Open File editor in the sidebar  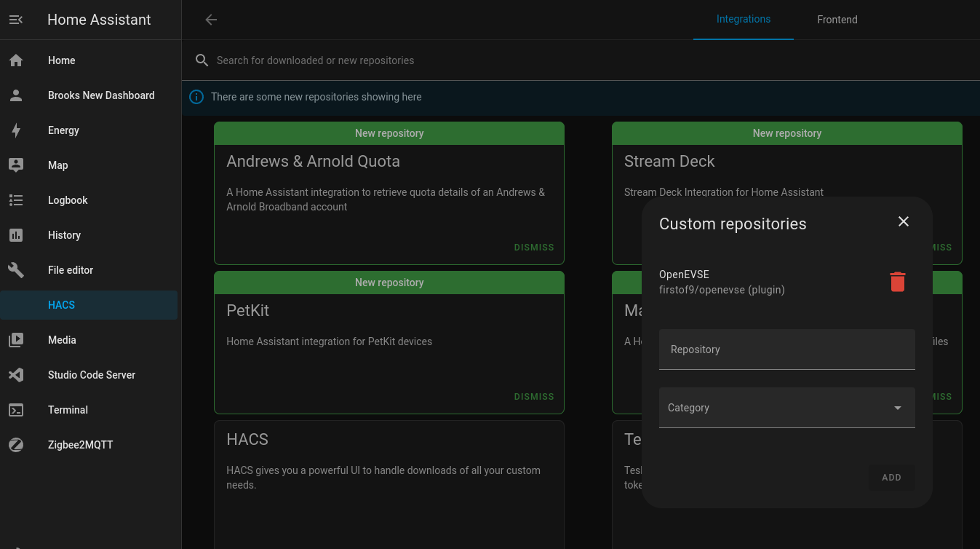point(89,270)
